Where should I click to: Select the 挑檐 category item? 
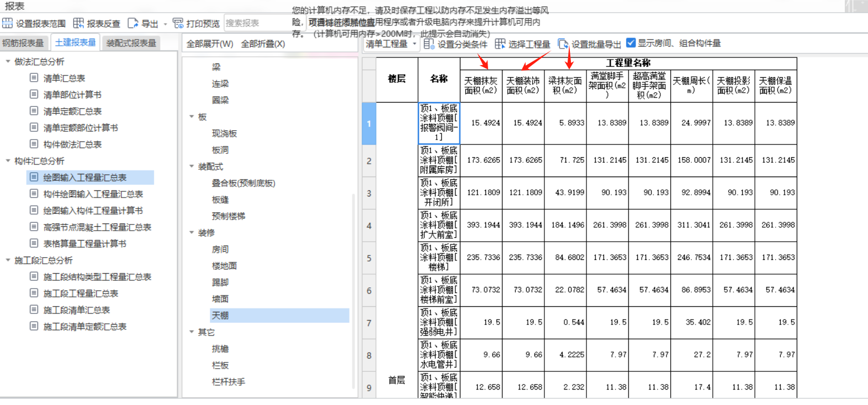[220, 348]
